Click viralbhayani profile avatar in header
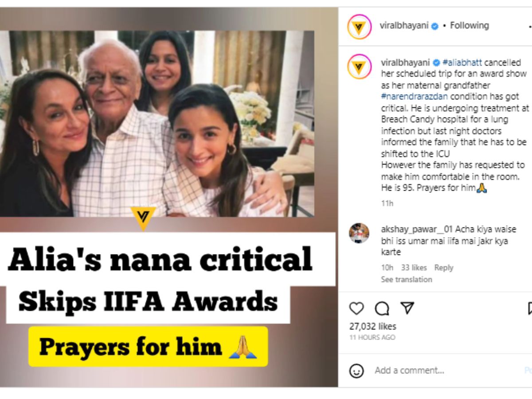The image size is (532, 399). pyautogui.click(x=359, y=27)
